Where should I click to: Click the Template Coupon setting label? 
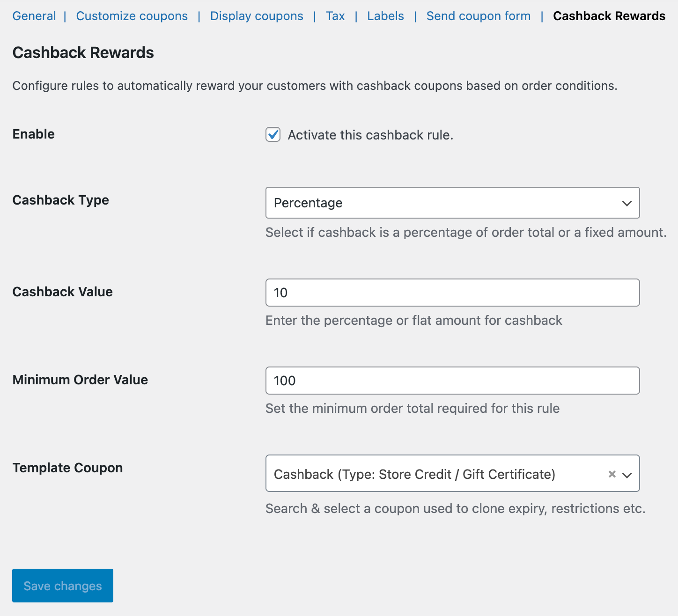click(68, 468)
